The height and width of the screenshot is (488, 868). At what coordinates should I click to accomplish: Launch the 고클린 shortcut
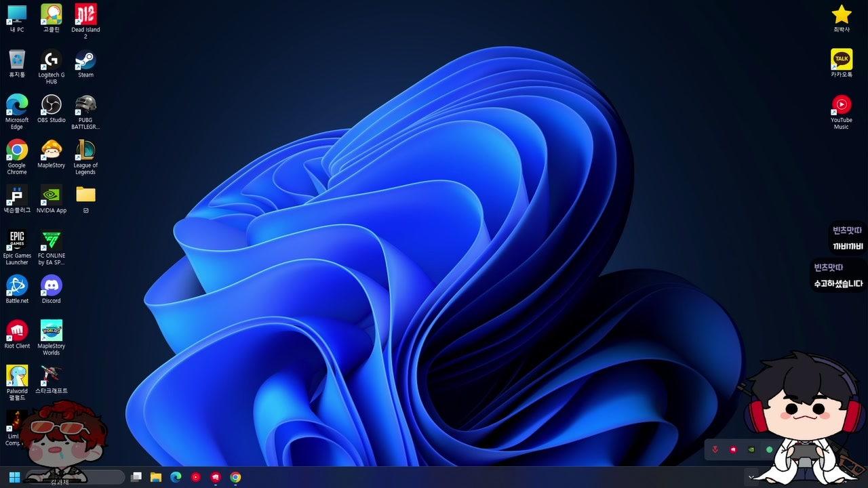tap(52, 18)
